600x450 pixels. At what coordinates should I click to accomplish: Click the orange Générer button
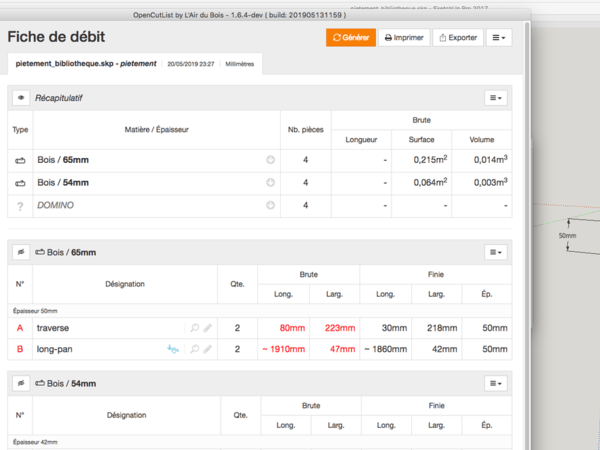[350, 38]
